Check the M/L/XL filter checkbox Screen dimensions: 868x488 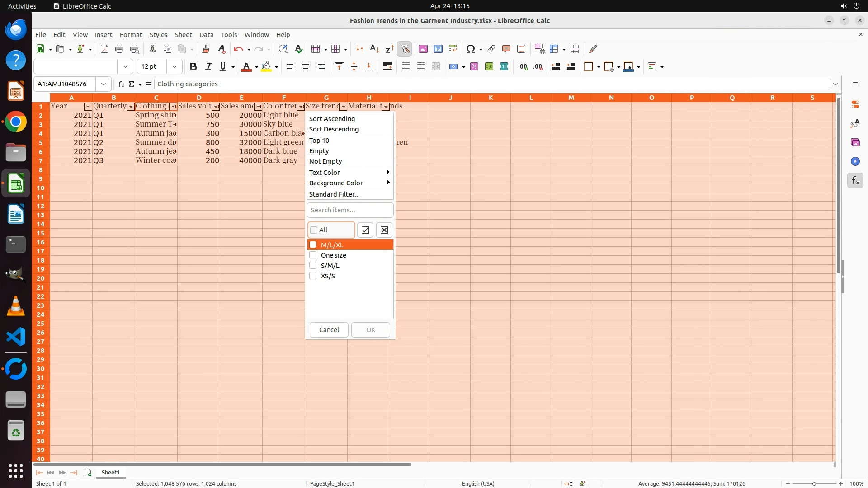313,245
